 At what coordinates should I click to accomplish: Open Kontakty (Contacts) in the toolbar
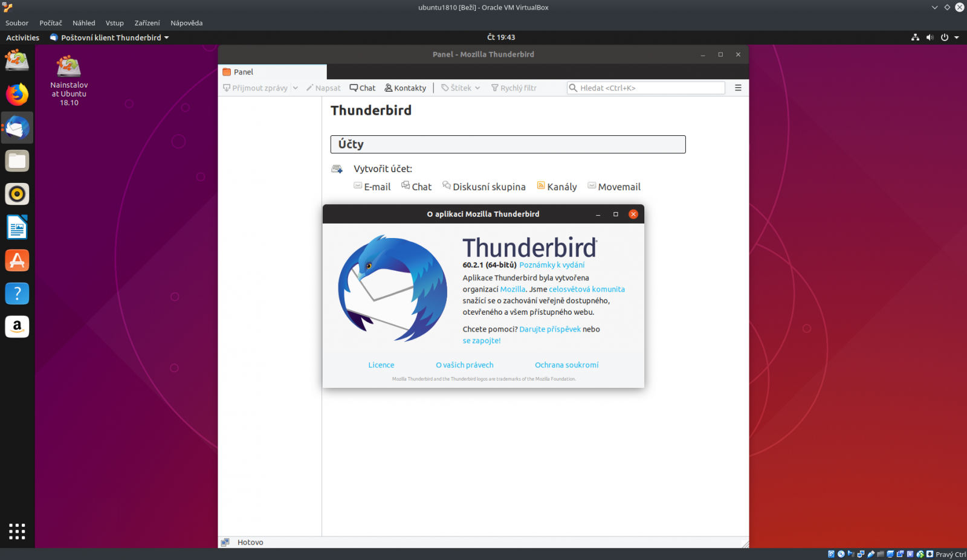point(405,88)
